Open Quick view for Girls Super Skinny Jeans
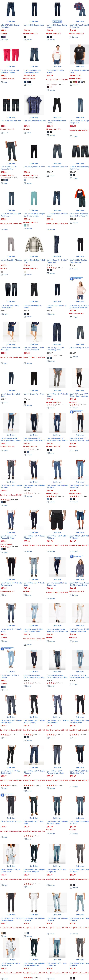The image size is (89, 980). (57, 22)
